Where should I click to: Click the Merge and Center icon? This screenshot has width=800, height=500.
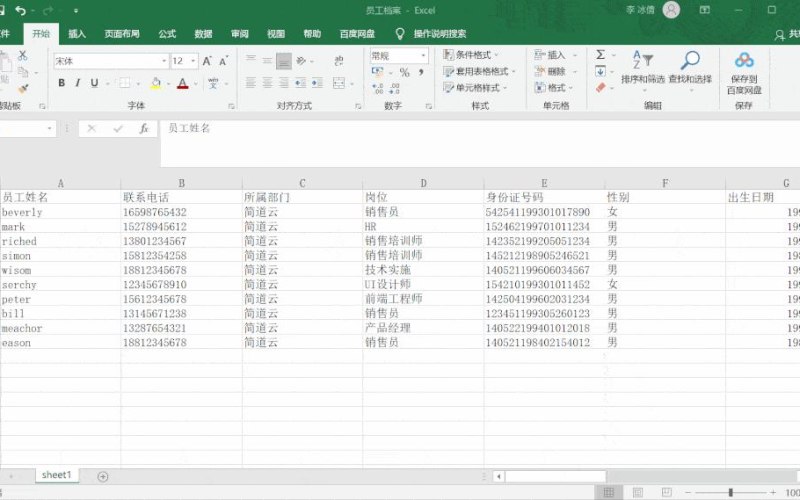click(x=339, y=83)
